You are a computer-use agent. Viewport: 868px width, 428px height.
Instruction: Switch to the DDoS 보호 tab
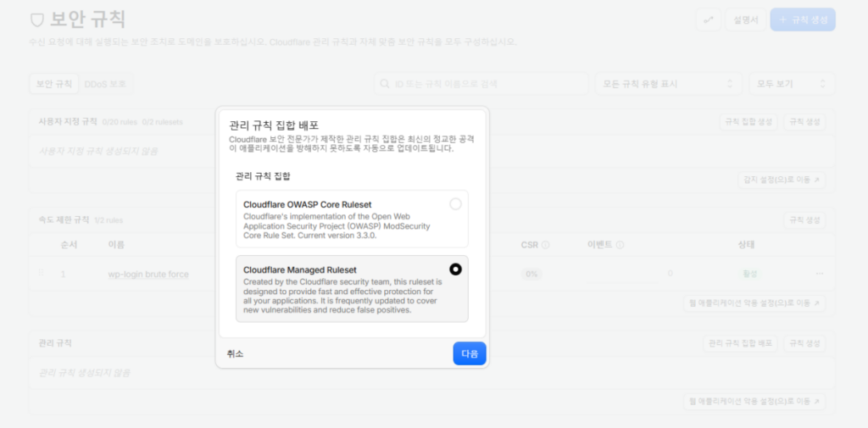click(x=105, y=84)
